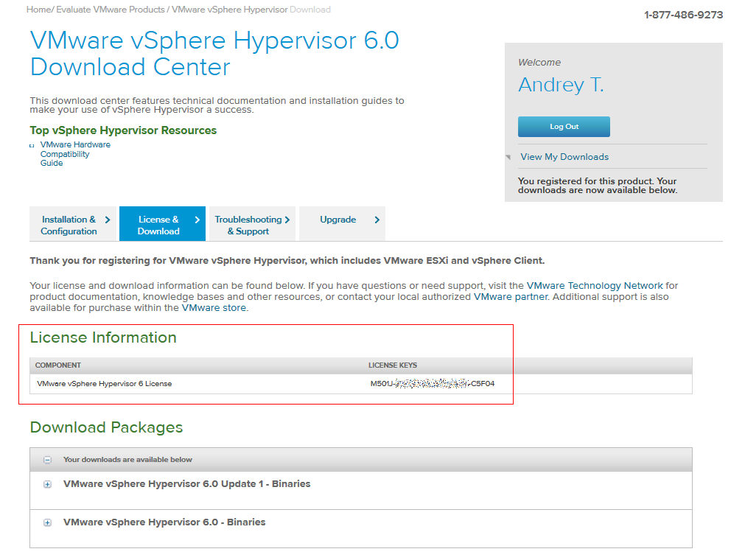Go to the VMware store link
Image resolution: width=731 pixels, height=560 pixels.
click(214, 308)
